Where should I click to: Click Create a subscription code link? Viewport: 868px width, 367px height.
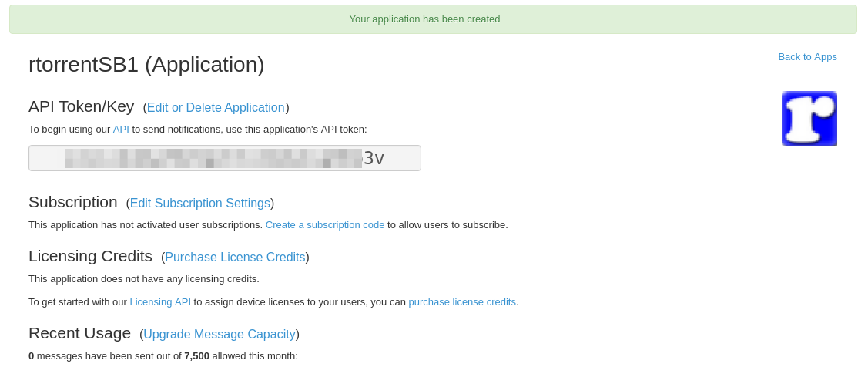325,225
